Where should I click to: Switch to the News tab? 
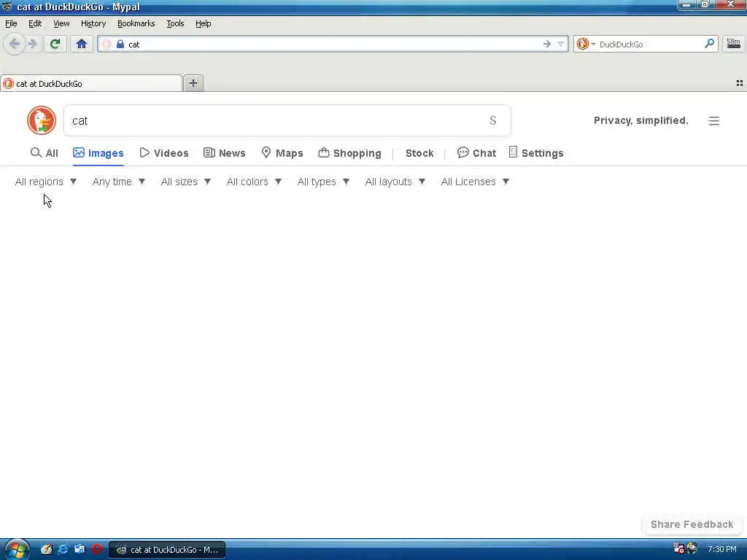click(225, 153)
